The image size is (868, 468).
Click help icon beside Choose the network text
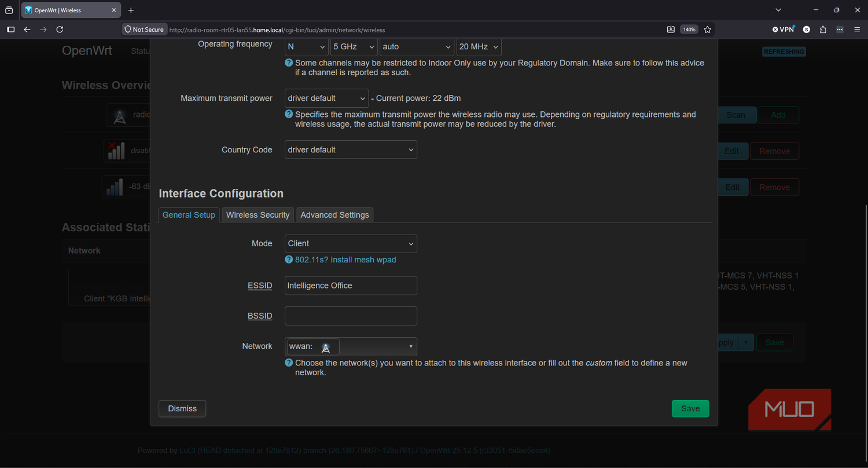pyautogui.click(x=289, y=363)
